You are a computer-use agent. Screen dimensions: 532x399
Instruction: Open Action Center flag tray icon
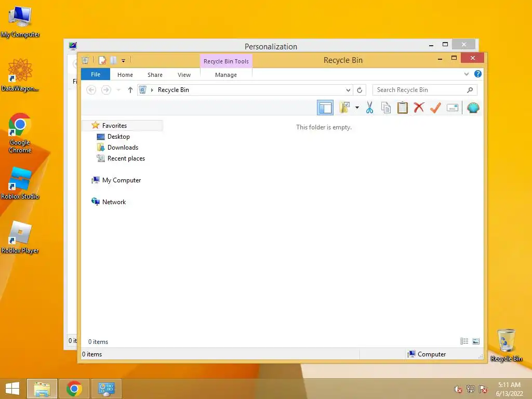[483, 389]
